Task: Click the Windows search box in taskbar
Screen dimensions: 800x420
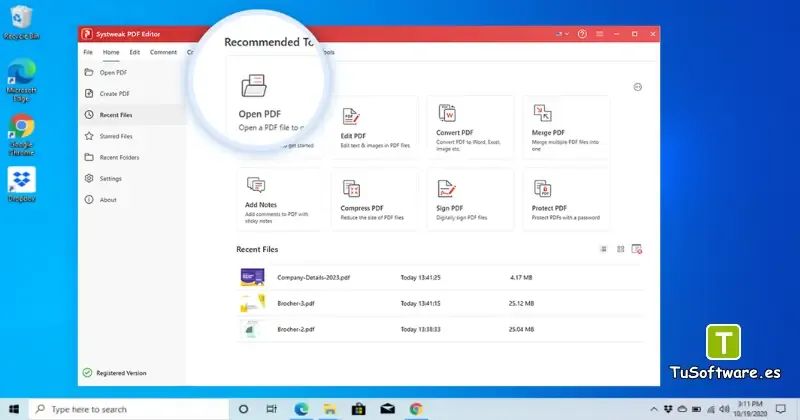Action: [129, 409]
